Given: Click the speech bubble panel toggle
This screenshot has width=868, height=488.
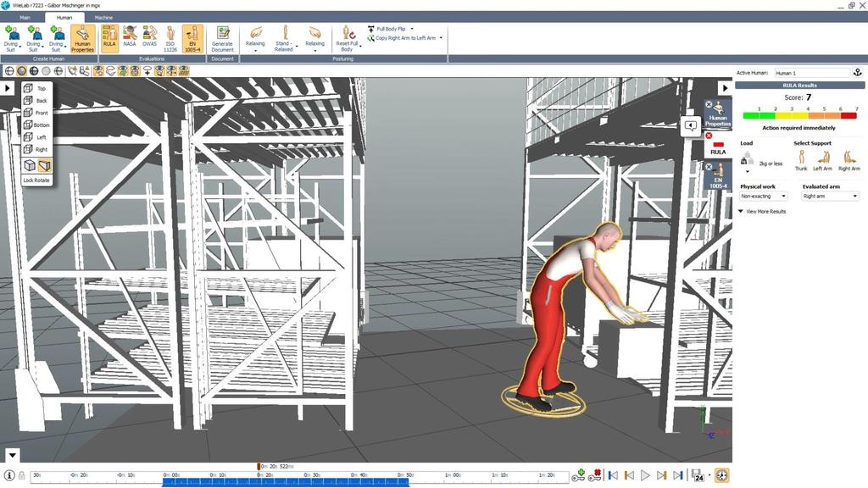Looking at the screenshot, I should [690, 125].
